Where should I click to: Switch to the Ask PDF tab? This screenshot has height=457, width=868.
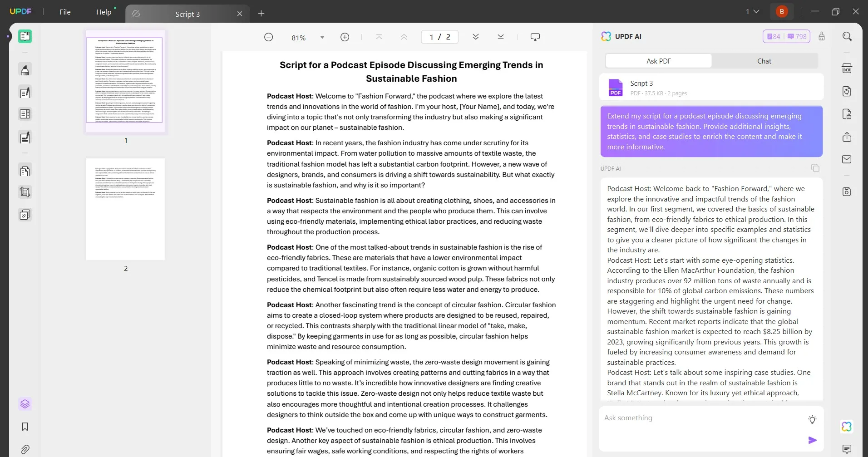(x=658, y=61)
